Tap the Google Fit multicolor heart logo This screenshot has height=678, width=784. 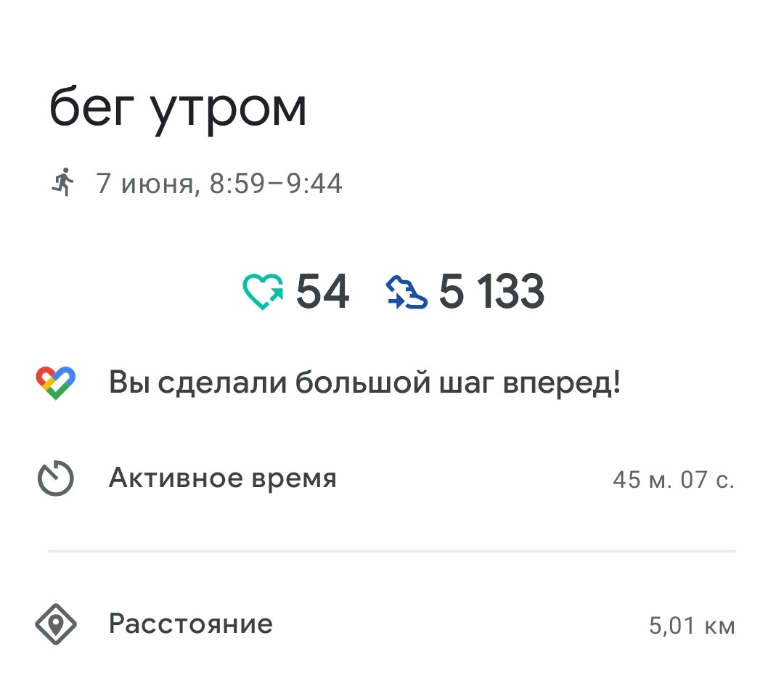(55, 383)
